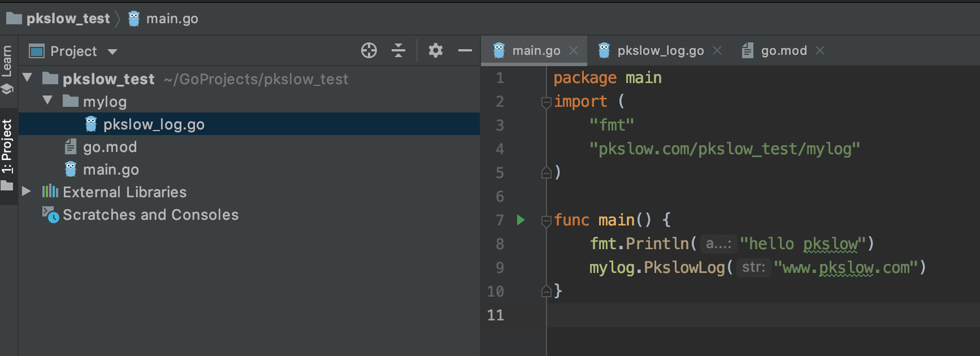
Task: Click pkslow_test in the breadcrumb bar
Action: point(67,18)
